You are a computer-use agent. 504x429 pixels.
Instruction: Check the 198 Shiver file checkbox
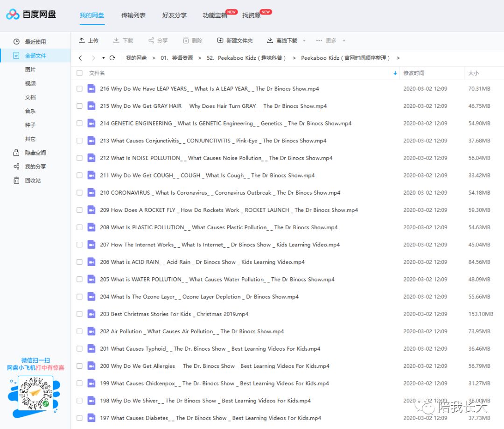coord(79,401)
